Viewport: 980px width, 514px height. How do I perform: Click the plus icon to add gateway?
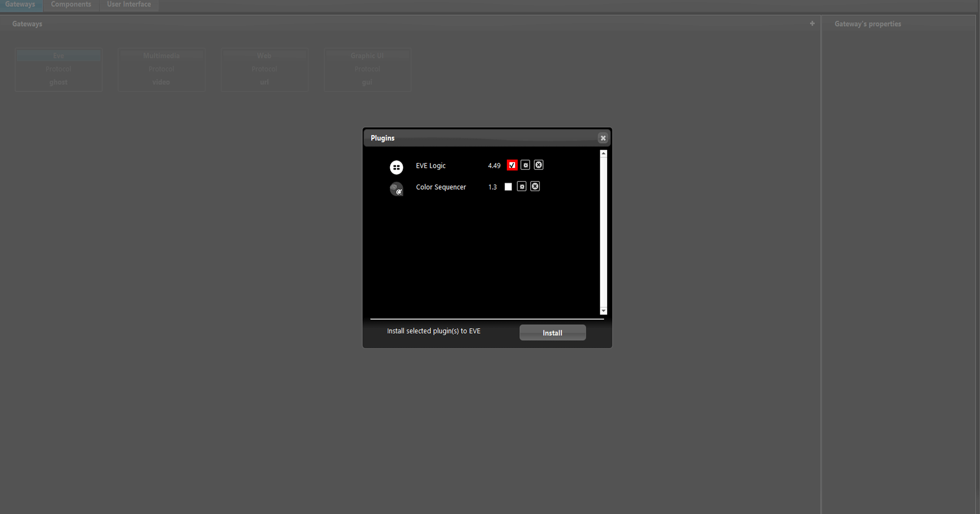click(812, 23)
